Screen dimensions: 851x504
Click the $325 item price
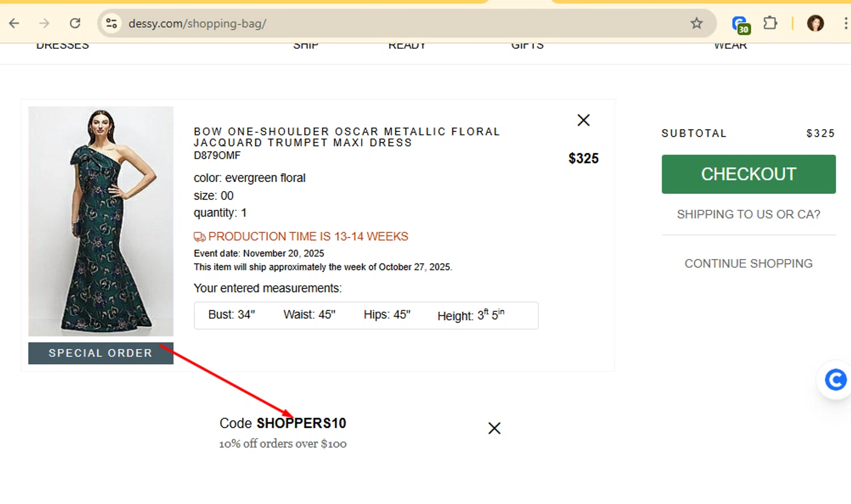point(583,158)
